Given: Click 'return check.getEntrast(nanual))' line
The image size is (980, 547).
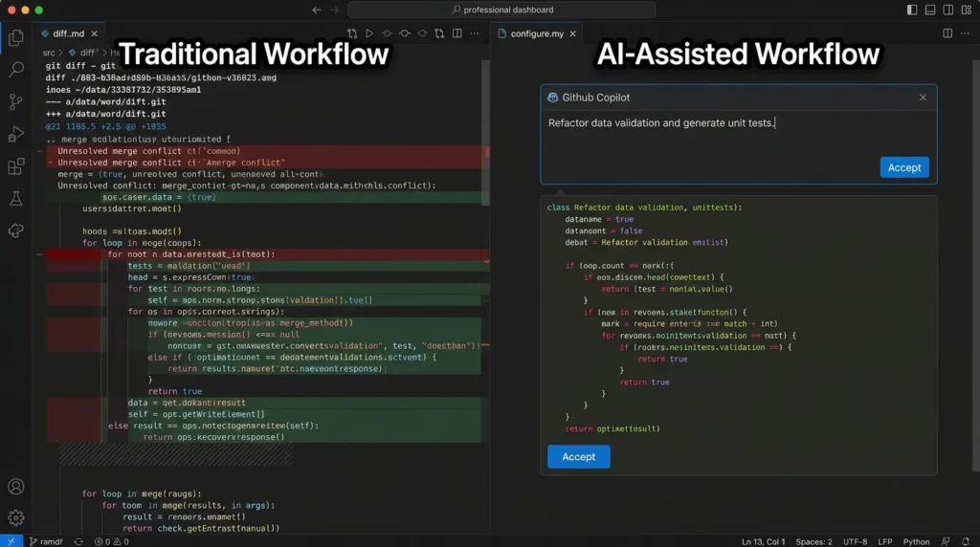Looking at the screenshot, I should [201, 528].
